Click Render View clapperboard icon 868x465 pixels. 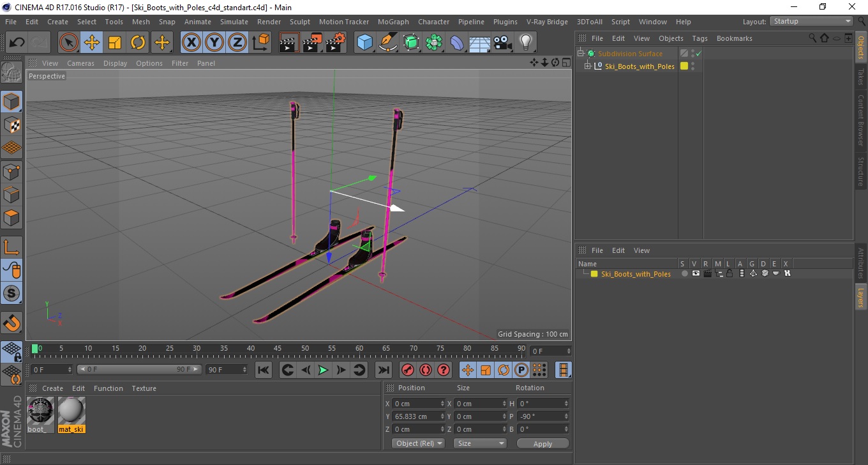coord(289,43)
